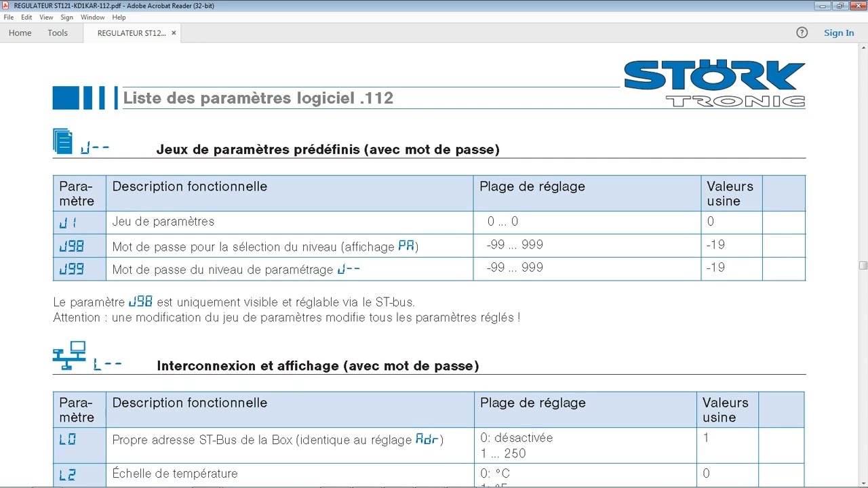This screenshot has width=868, height=488.
Task: Select the REGULATEUR ST12... document tab
Action: pyautogui.click(x=132, y=33)
